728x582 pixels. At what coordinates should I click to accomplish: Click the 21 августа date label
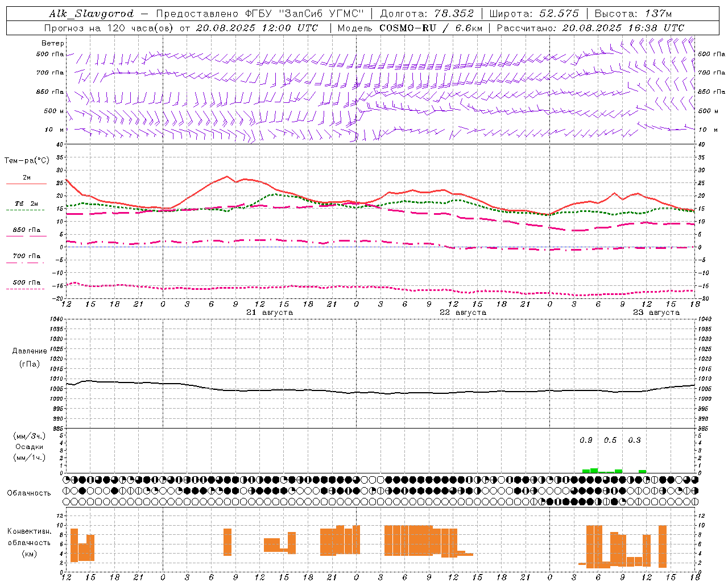270,313
